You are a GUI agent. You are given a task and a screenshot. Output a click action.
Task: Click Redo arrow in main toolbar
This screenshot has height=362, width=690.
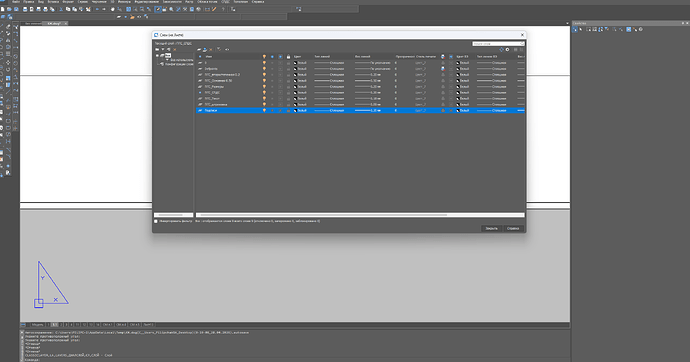(104, 9)
